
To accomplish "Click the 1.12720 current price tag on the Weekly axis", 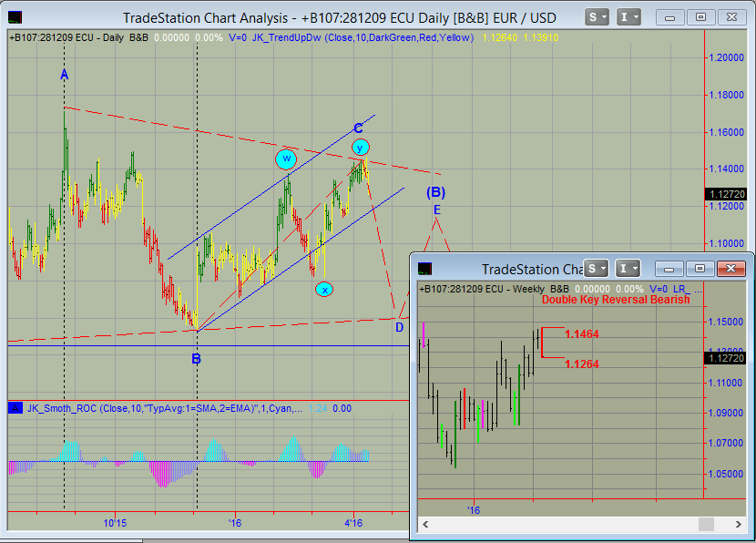I will pos(726,358).
